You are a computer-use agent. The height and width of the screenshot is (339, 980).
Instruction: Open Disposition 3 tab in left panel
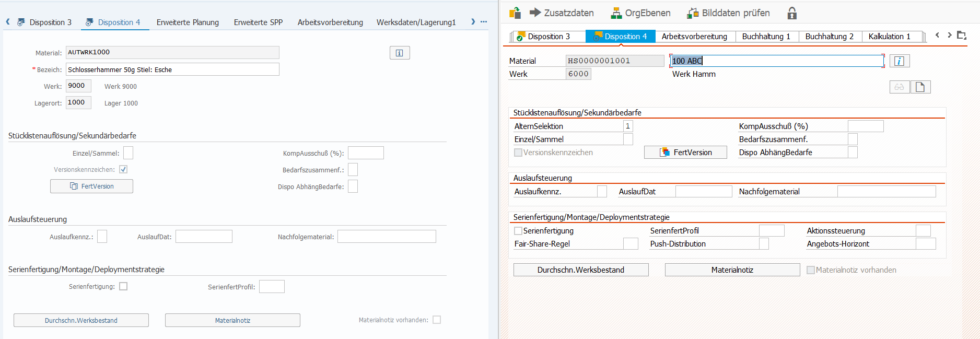45,22
